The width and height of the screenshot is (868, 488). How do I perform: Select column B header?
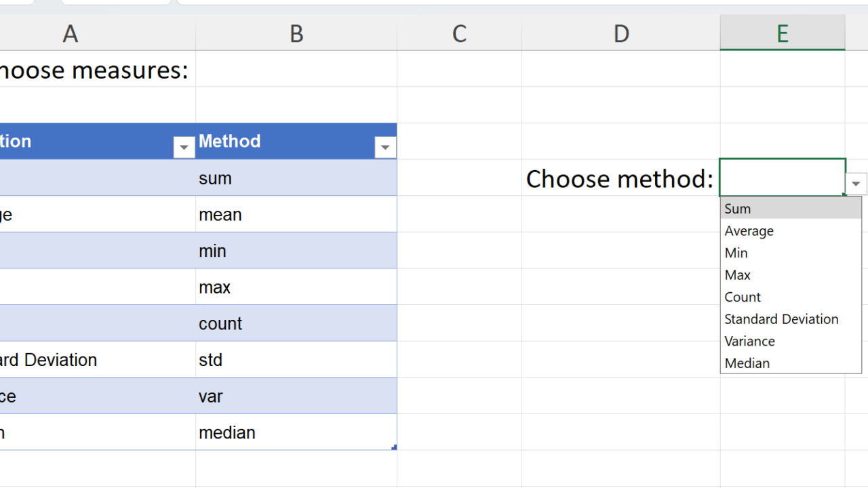click(296, 33)
